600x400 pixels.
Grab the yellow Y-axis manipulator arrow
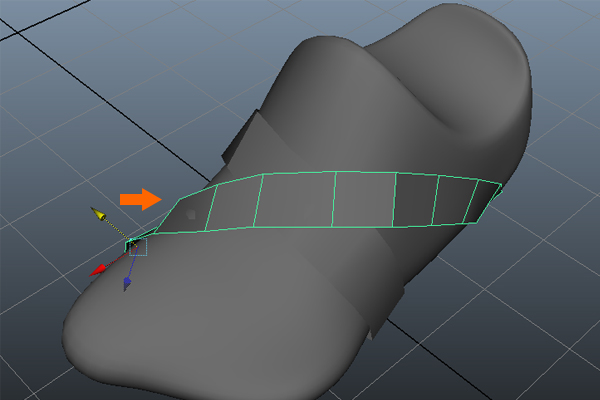click(x=98, y=214)
